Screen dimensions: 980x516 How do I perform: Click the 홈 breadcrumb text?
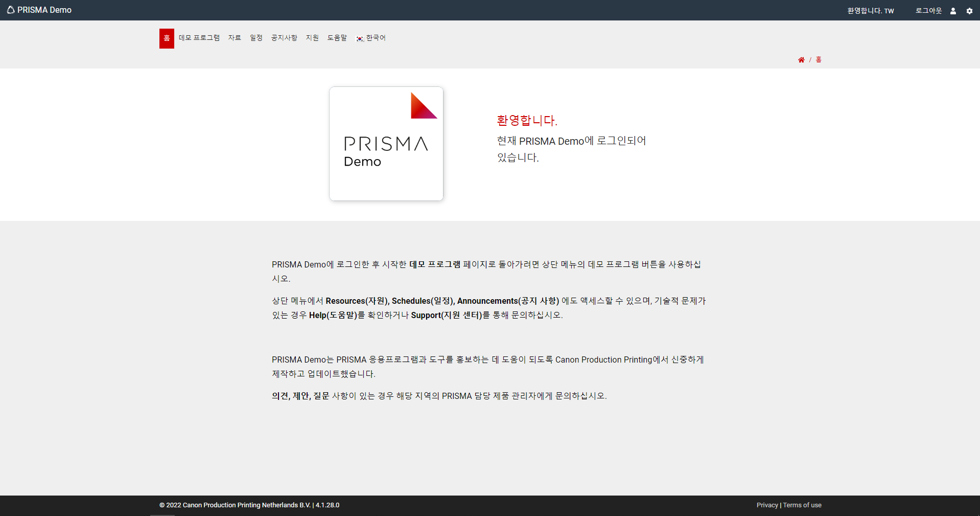[x=819, y=60]
